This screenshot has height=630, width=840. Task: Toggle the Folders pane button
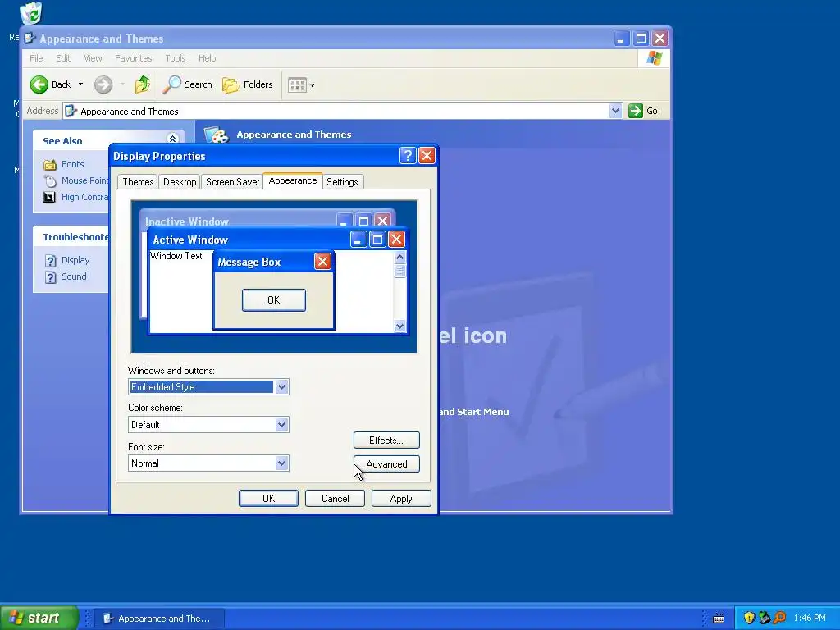[248, 84]
